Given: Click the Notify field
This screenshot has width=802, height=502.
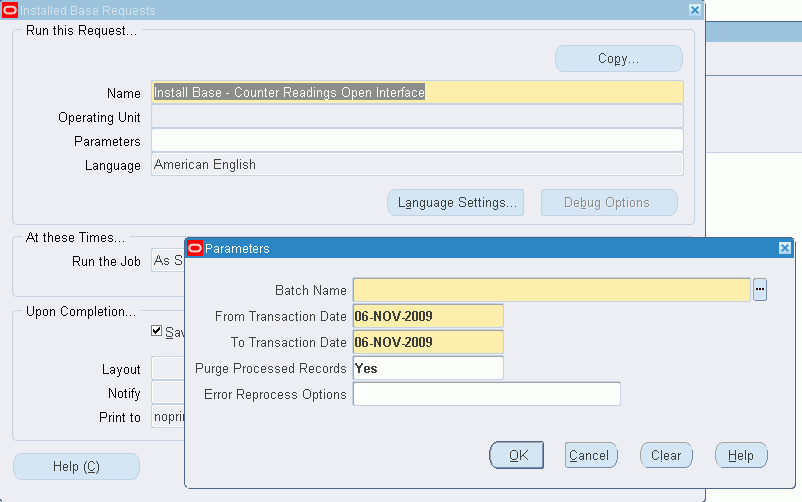Looking at the screenshot, I should (168, 393).
